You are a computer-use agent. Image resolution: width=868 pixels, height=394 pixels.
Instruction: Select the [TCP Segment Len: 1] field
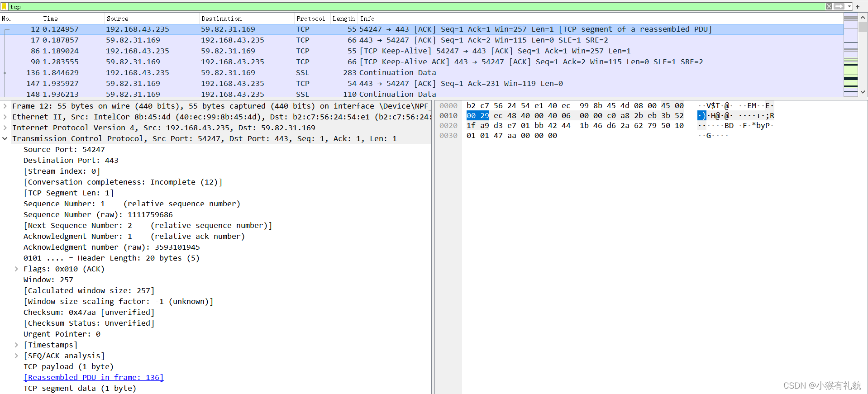click(69, 193)
